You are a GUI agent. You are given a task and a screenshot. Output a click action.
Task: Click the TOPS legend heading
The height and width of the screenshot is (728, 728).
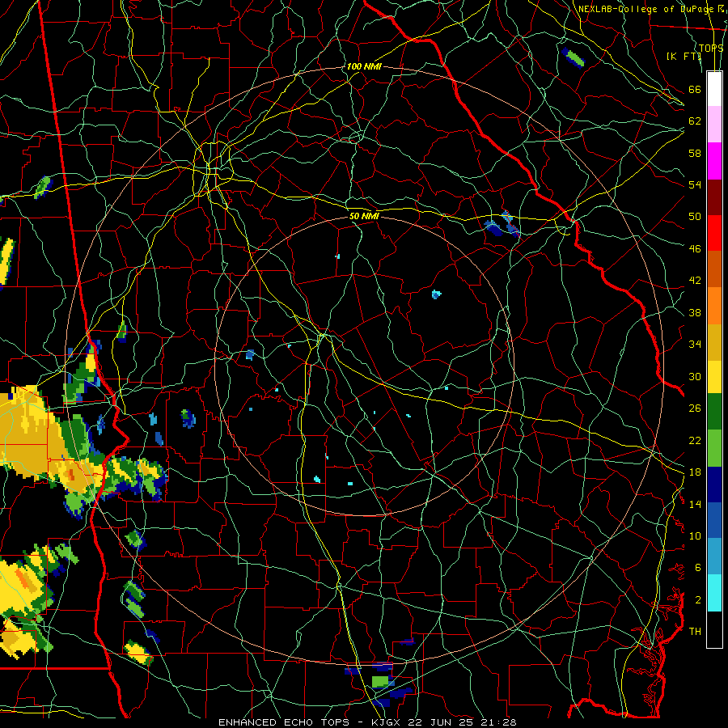(x=710, y=49)
